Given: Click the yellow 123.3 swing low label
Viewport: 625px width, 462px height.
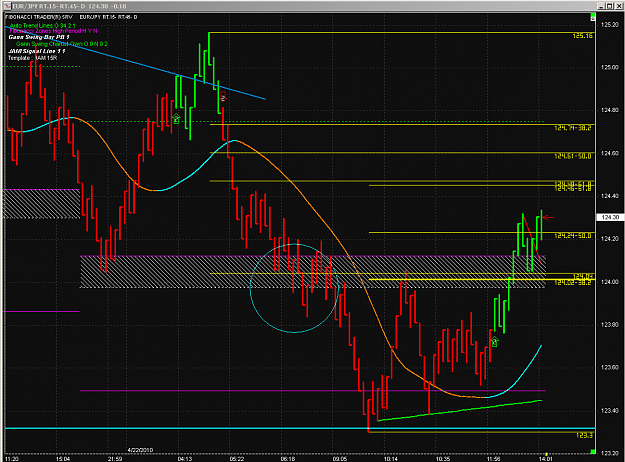Looking at the screenshot, I should coord(584,435).
